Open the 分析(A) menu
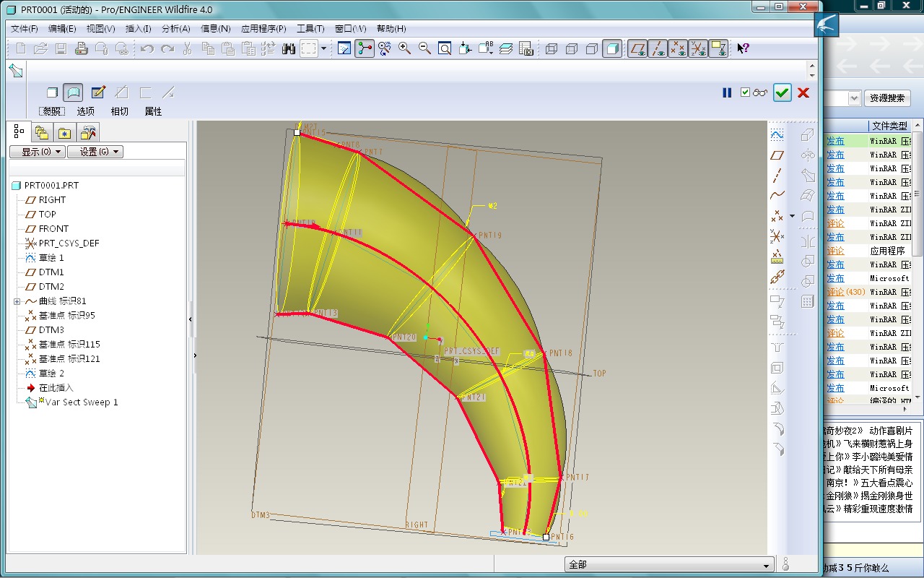The height and width of the screenshot is (578, 924). 176,29
